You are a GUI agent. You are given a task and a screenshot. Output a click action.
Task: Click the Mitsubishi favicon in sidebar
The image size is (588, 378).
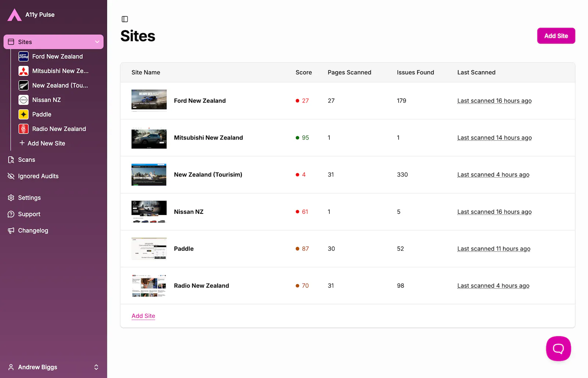[24, 71]
